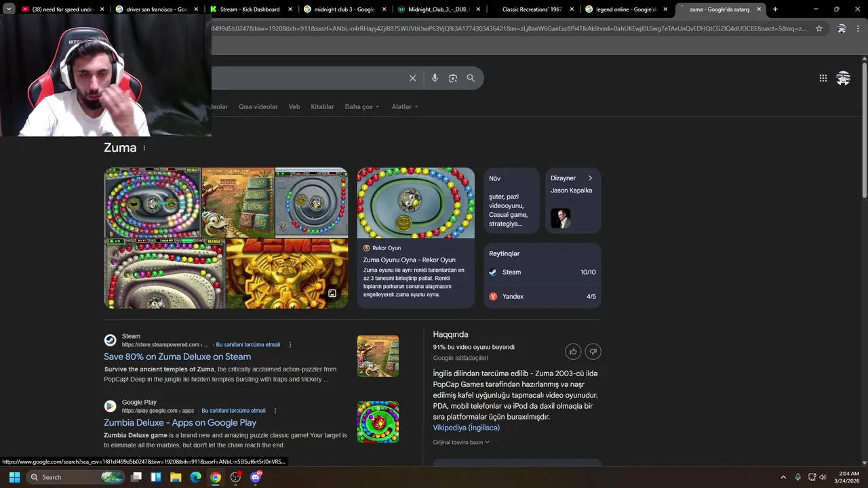Screen dimensions: 868x488
Task: Show hidden icons in the system tray
Action: (x=783, y=477)
